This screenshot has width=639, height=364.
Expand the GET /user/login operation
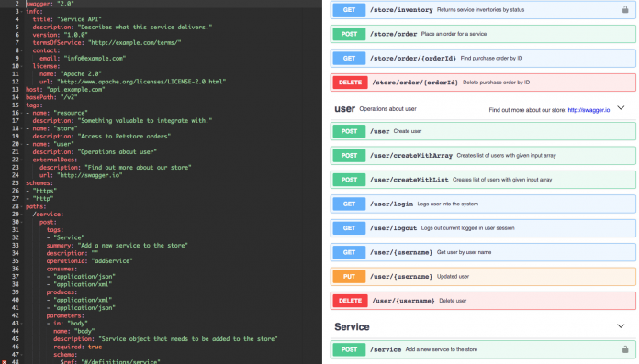483,204
